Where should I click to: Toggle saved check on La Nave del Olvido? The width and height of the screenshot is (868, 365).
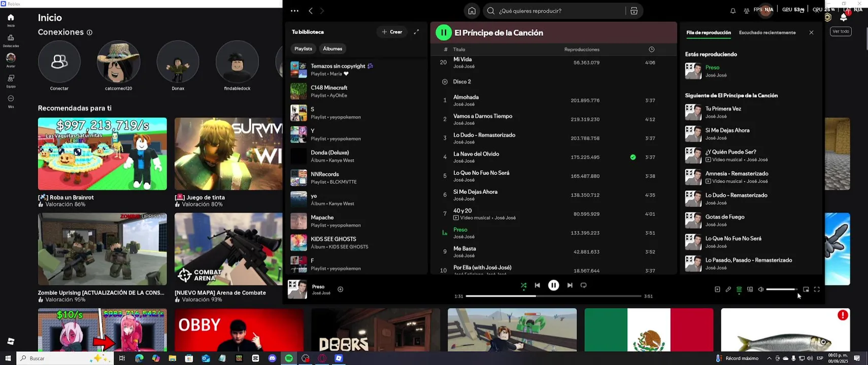coord(633,157)
